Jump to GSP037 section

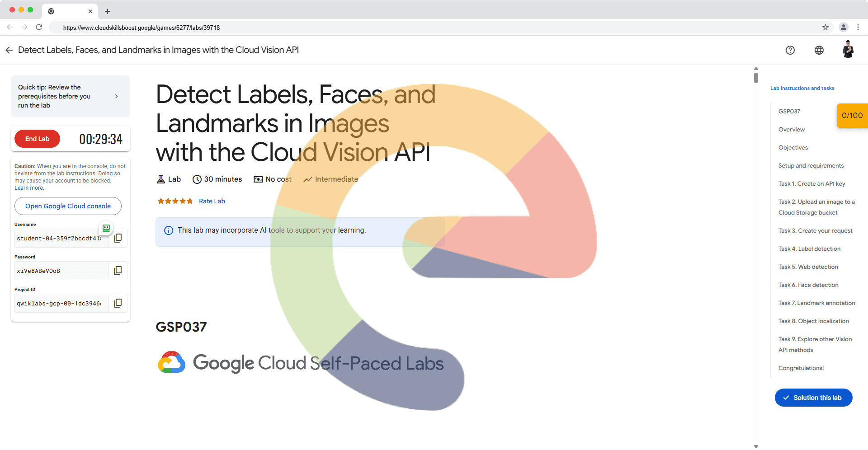point(789,111)
